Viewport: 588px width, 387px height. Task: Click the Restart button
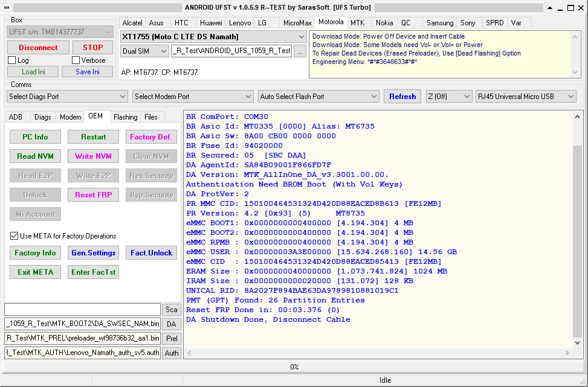pos(94,136)
